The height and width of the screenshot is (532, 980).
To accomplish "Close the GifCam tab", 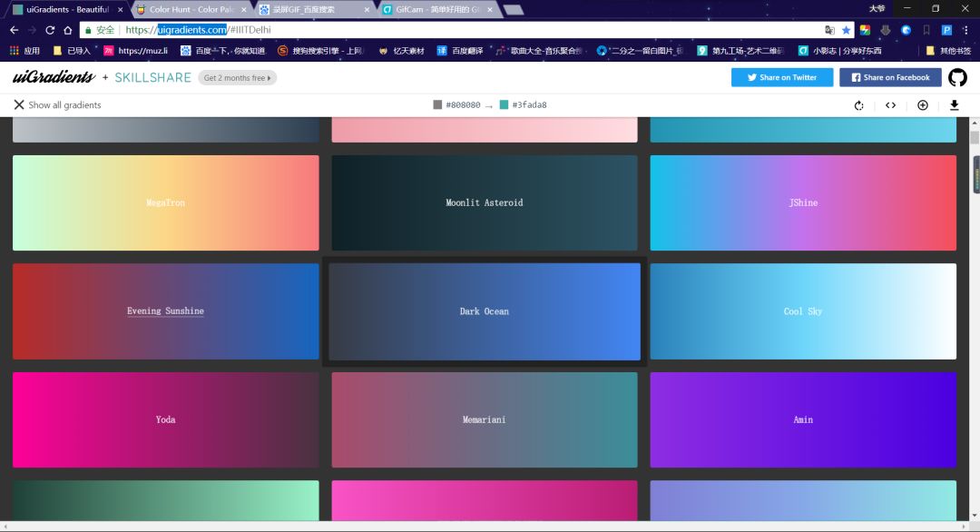I will click(490, 10).
